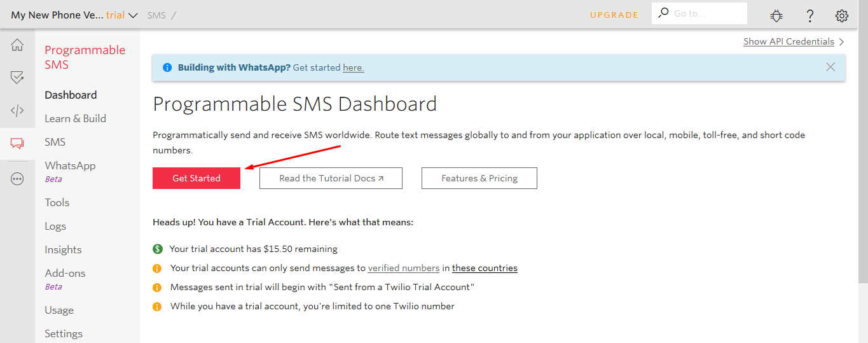Click the Programmable SMS sidebar heading

85,57
